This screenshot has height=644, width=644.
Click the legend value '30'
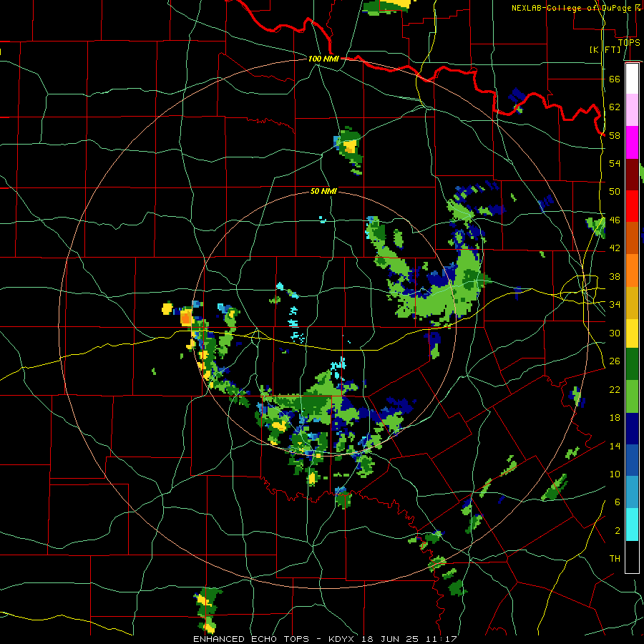(615, 333)
